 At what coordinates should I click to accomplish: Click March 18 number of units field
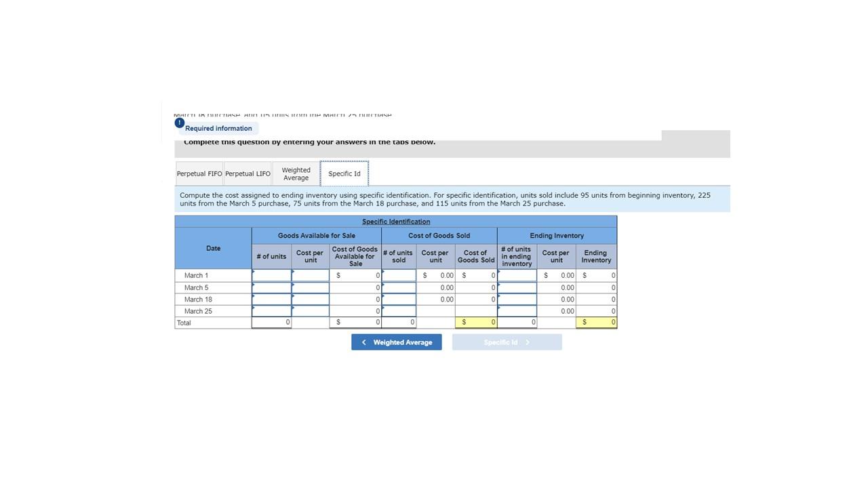272,299
